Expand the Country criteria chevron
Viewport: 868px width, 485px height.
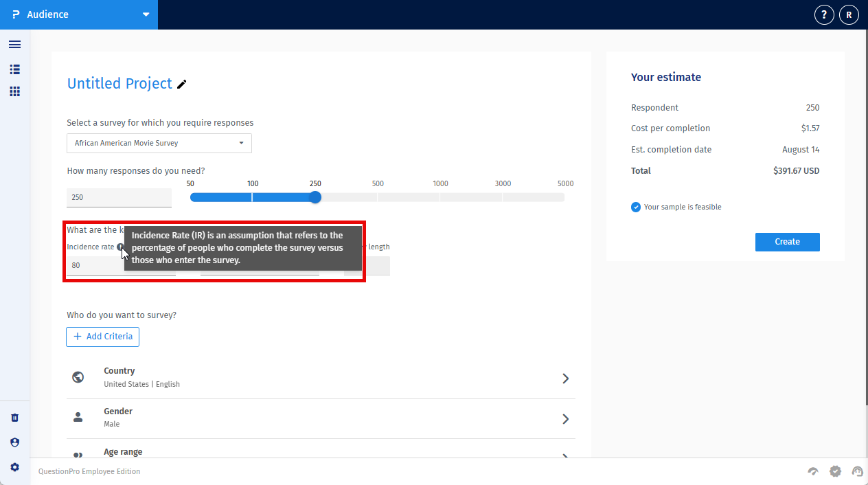coord(566,379)
